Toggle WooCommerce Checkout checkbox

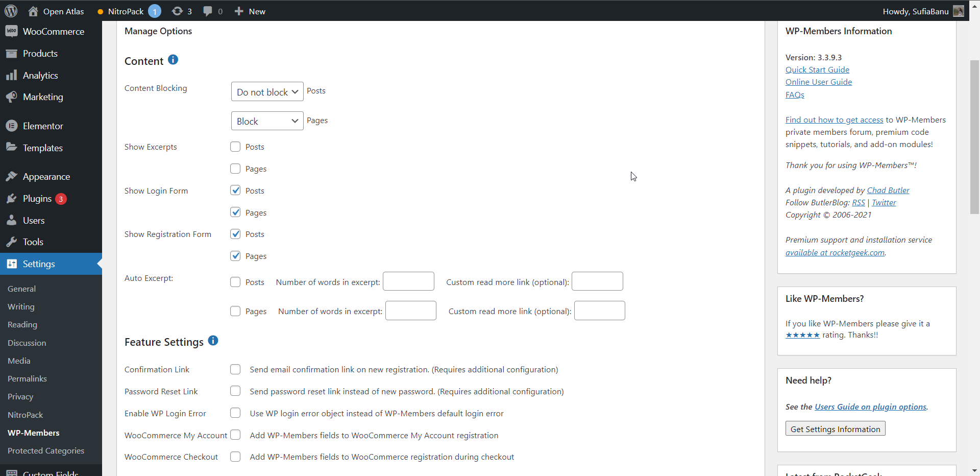pyautogui.click(x=235, y=457)
